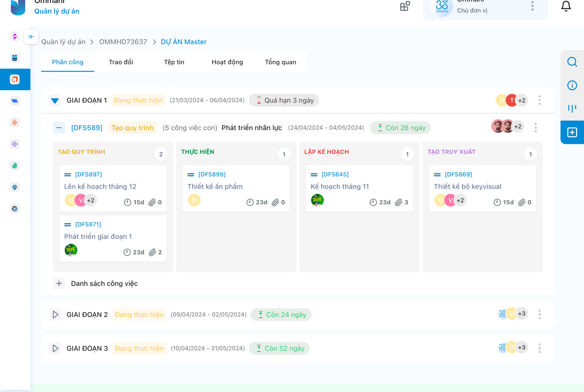This screenshot has width=584, height=392.
Task: Collapse the DFS589 task with minus button
Action: (x=59, y=128)
